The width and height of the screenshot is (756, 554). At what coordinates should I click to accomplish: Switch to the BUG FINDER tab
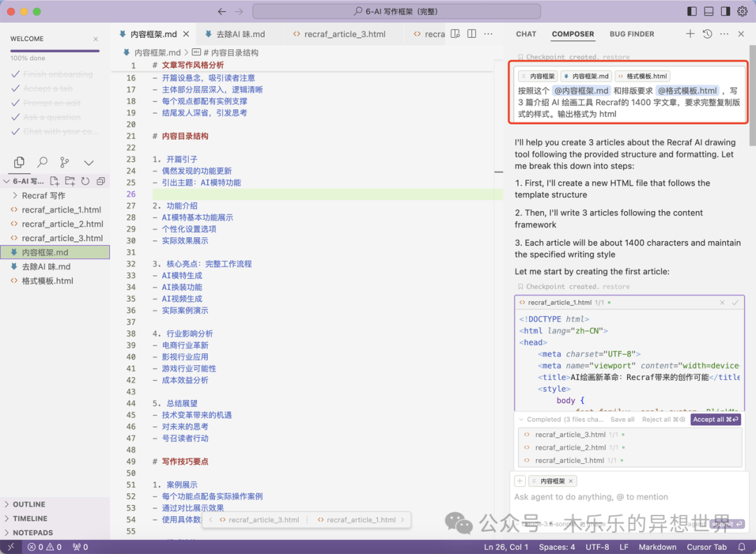[x=631, y=34]
